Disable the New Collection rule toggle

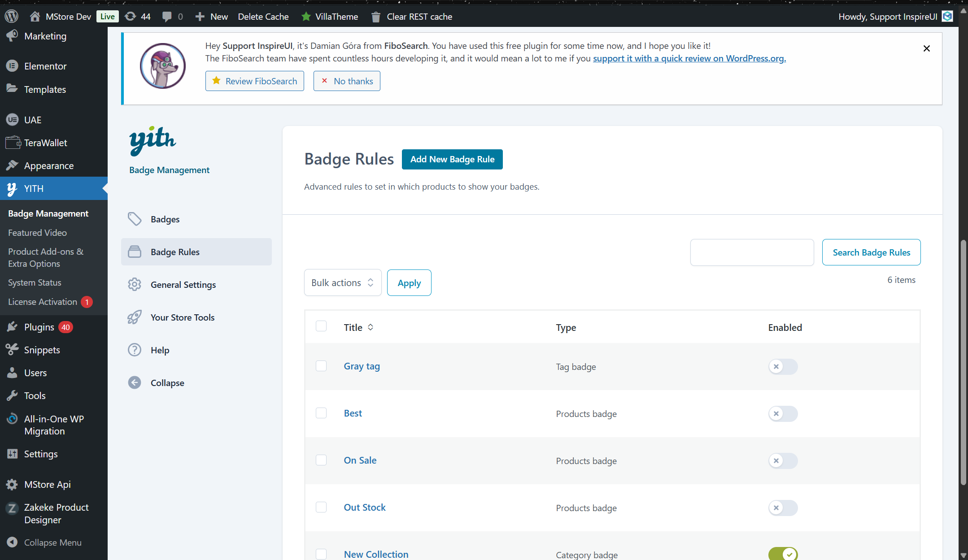783,554
